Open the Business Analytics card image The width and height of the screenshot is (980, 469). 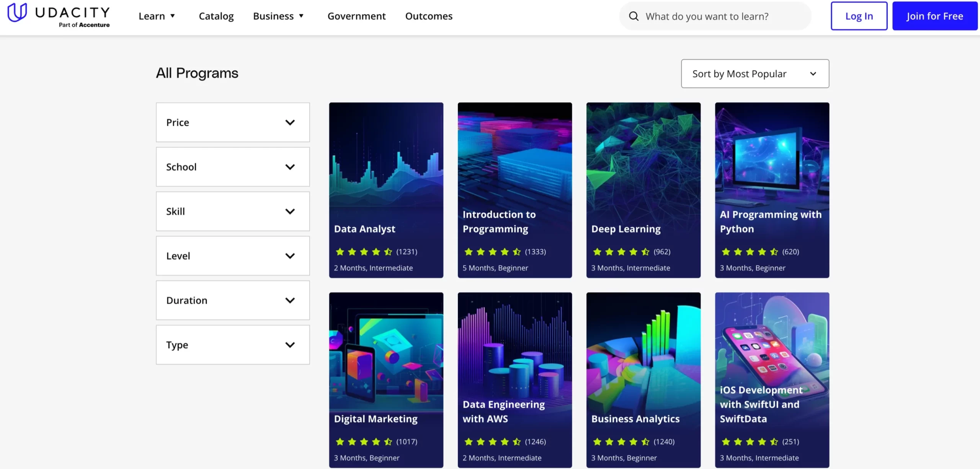(644, 352)
